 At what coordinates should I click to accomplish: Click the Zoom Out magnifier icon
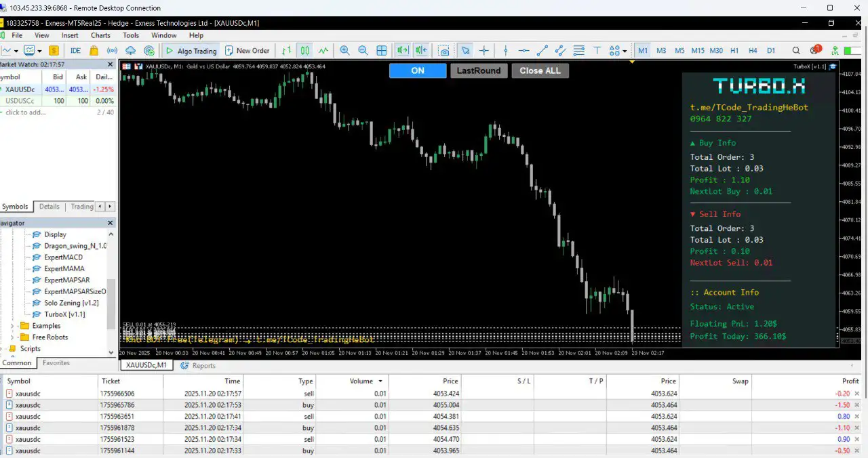click(363, 51)
